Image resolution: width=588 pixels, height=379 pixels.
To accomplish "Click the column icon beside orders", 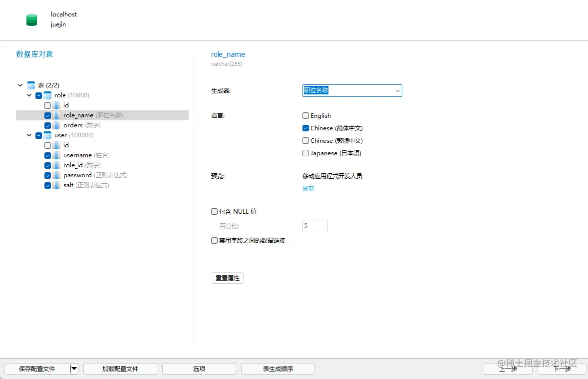I will click(56, 125).
